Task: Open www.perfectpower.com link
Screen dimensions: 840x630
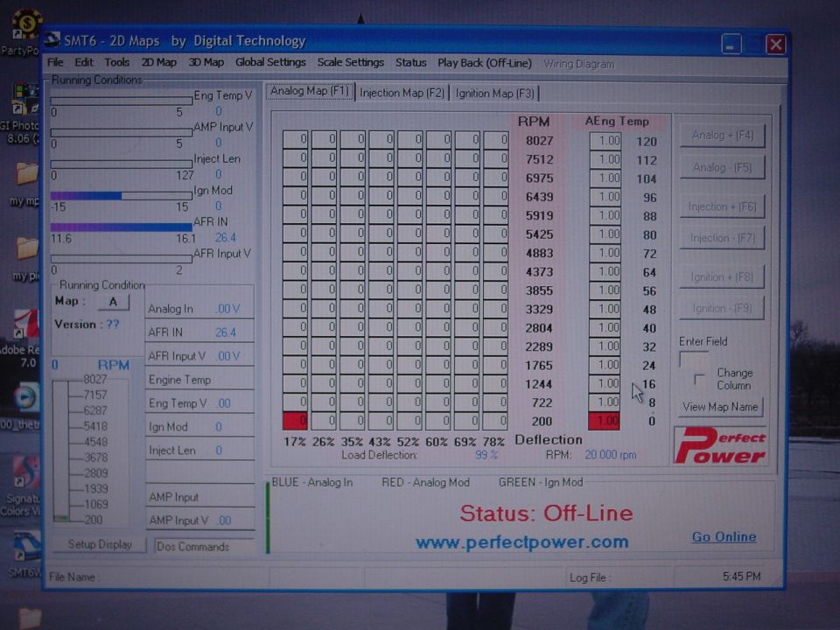Action: 521,542
